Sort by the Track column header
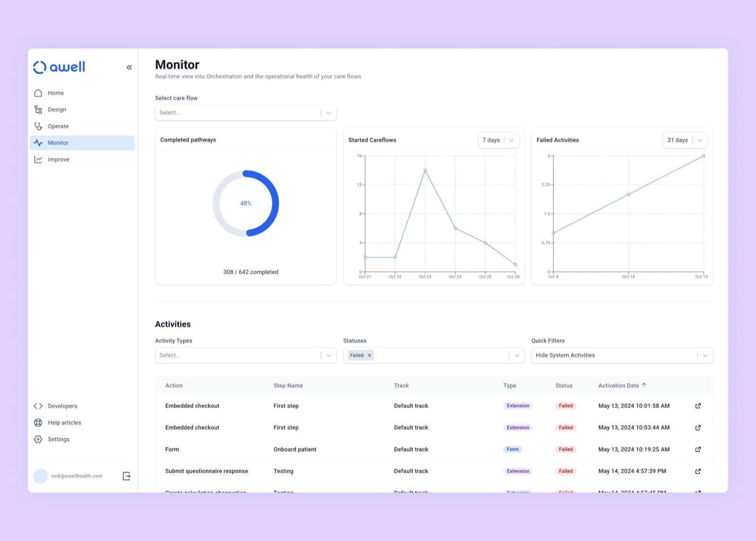 402,386
